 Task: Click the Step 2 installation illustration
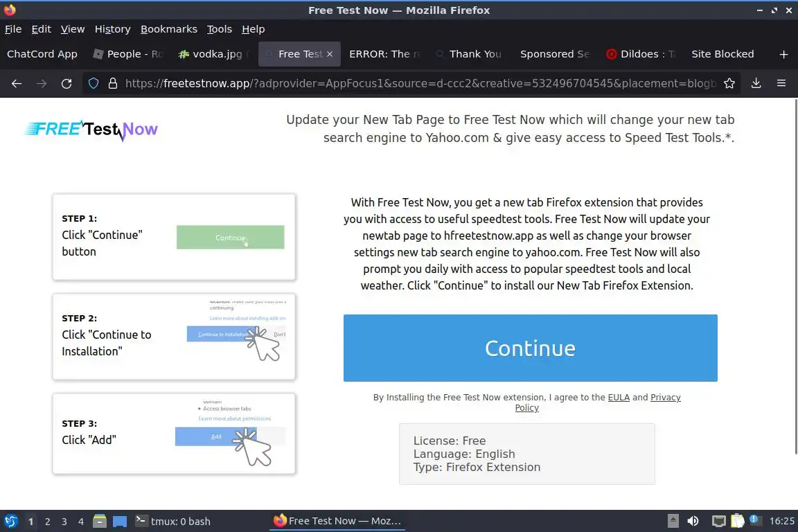tap(237, 331)
